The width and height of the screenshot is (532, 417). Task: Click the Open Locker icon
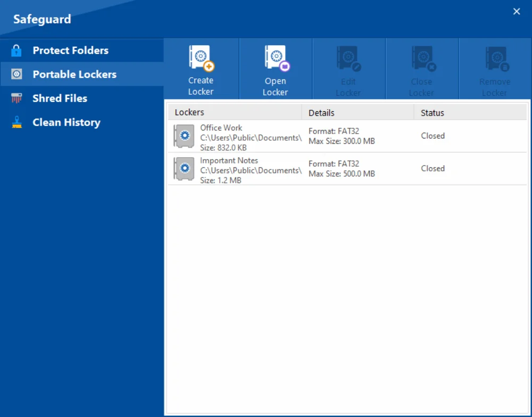(x=276, y=59)
